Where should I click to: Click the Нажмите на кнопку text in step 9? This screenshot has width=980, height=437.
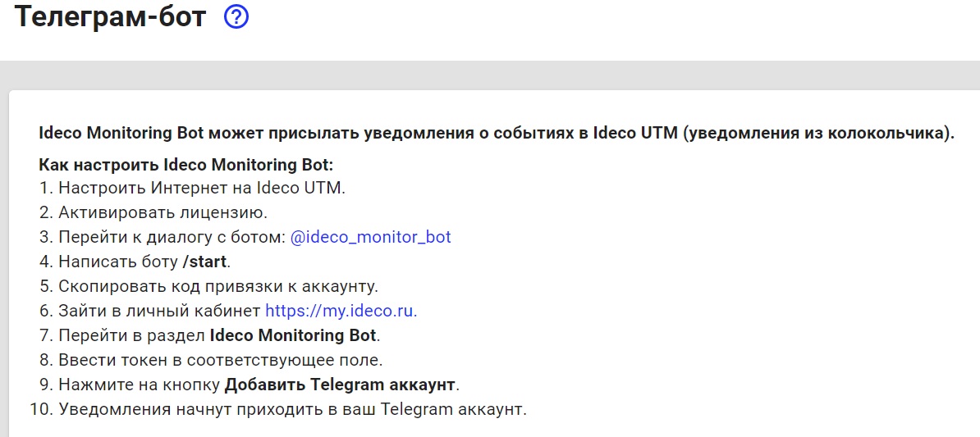(x=139, y=384)
